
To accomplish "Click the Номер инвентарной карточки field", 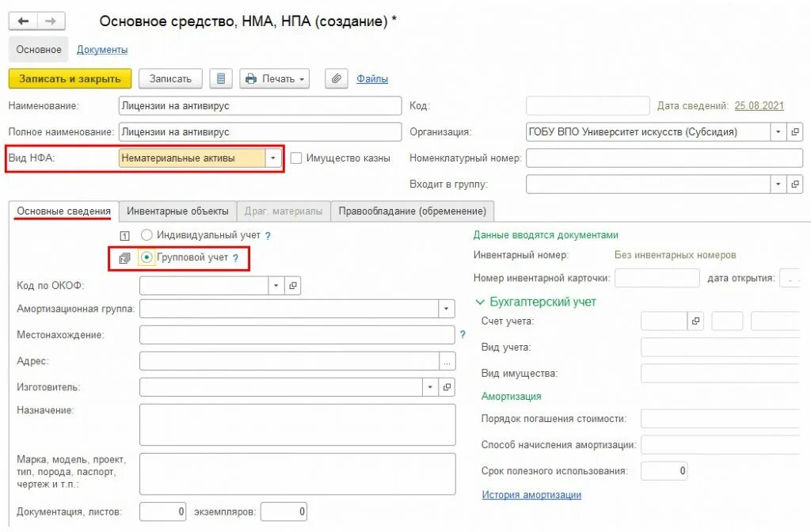I will point(657,278).
